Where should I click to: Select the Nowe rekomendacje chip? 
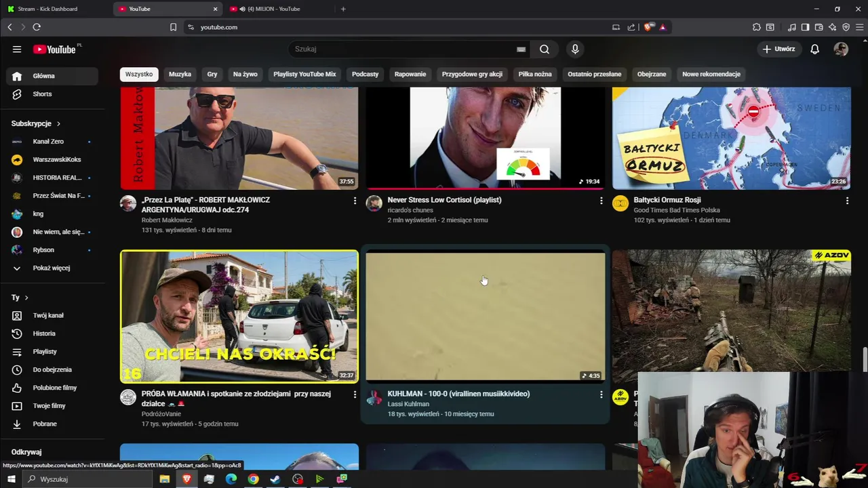(711, 74)
